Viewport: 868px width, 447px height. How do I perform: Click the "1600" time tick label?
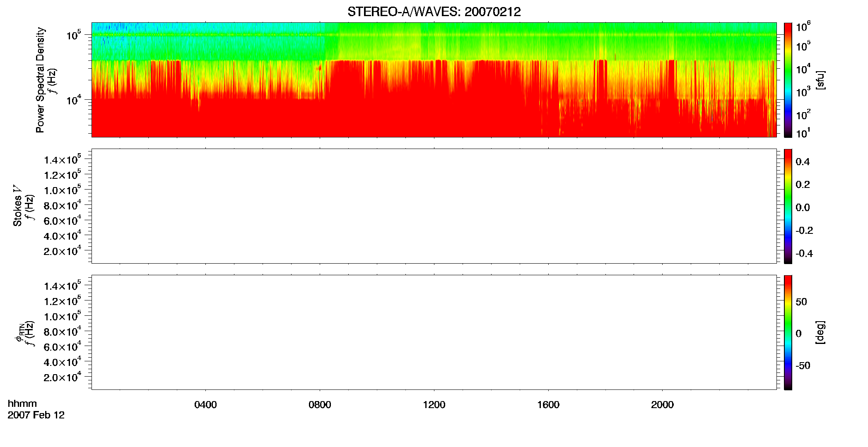(x=548, y=405)
